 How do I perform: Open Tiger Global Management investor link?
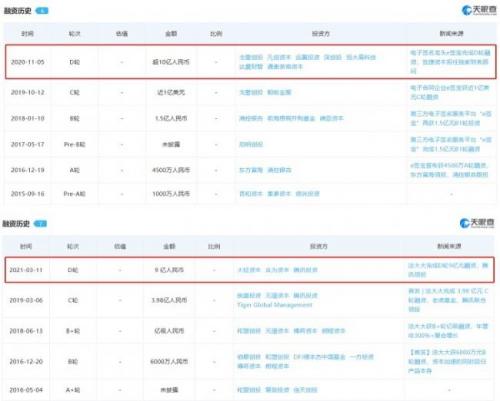click(275, 305)
